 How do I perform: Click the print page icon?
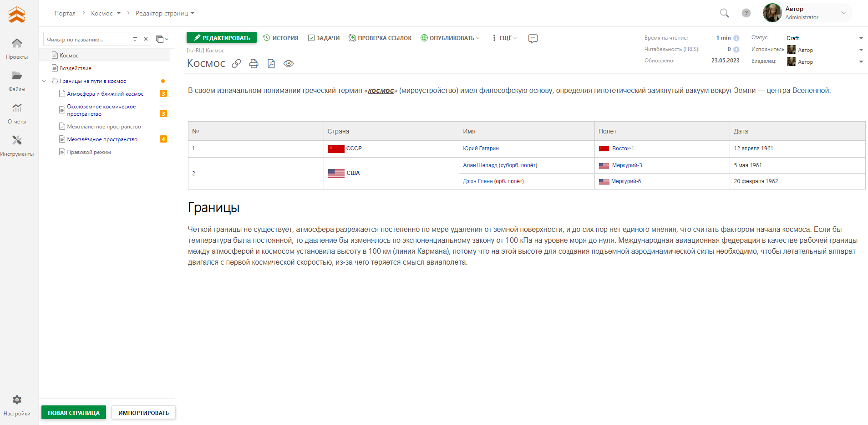click(254, 64)
